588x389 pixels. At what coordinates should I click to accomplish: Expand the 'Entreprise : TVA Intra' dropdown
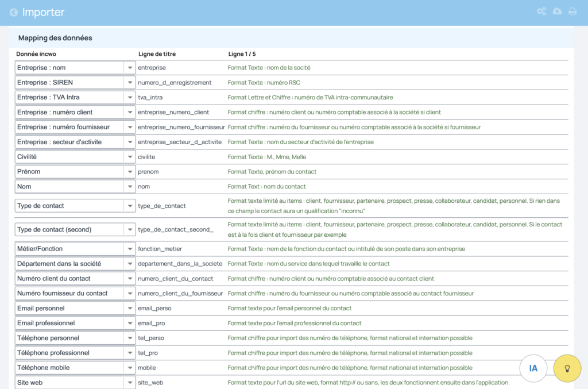(x=75, y=98)
